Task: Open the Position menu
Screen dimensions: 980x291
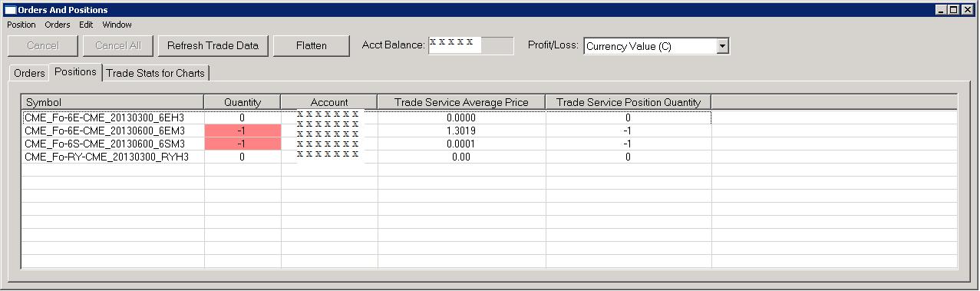Action: pos(21,25)
